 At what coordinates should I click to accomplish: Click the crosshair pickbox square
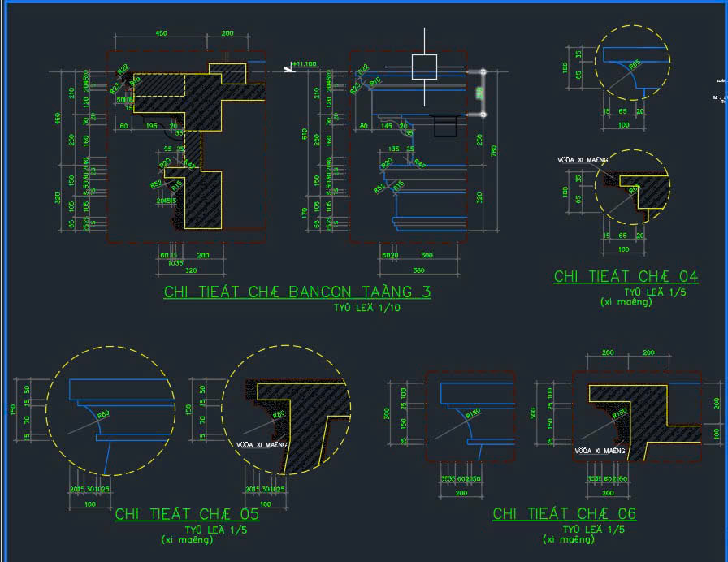click(424, 67)
